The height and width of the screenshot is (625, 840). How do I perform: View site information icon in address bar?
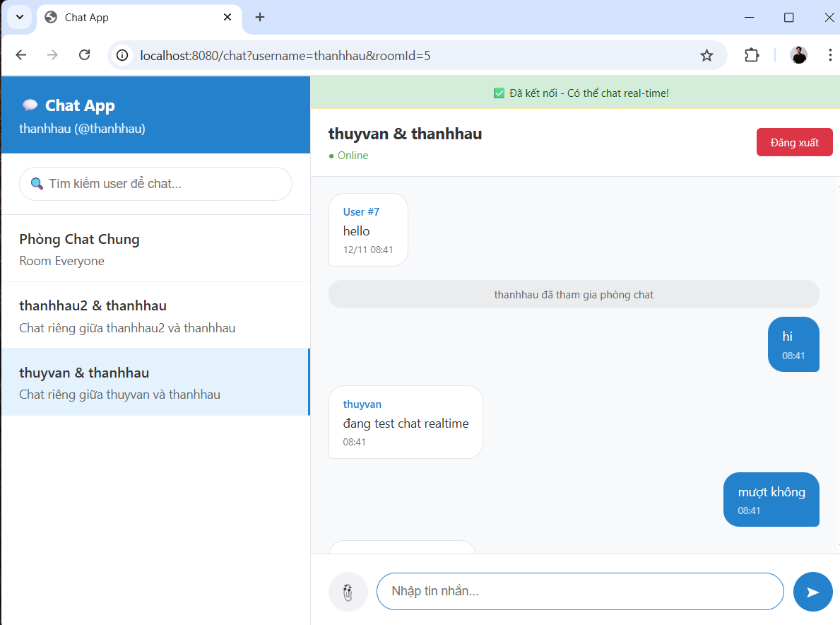coord(123,55)
